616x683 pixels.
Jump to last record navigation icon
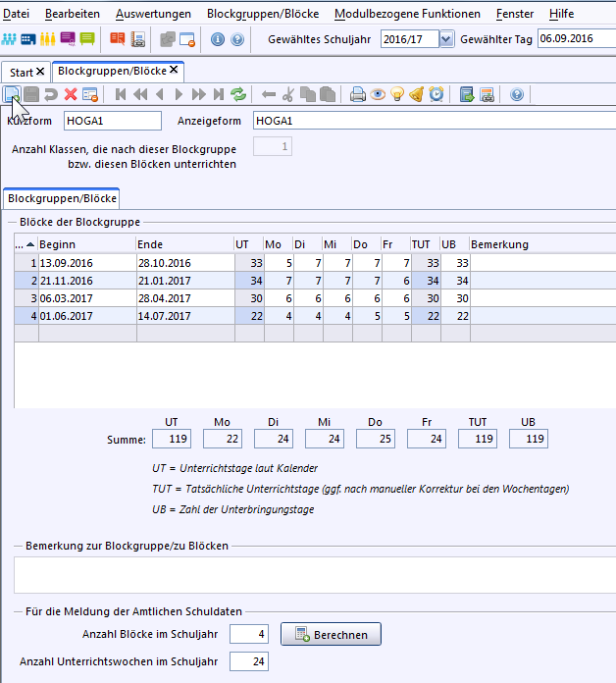click(218, 94)
